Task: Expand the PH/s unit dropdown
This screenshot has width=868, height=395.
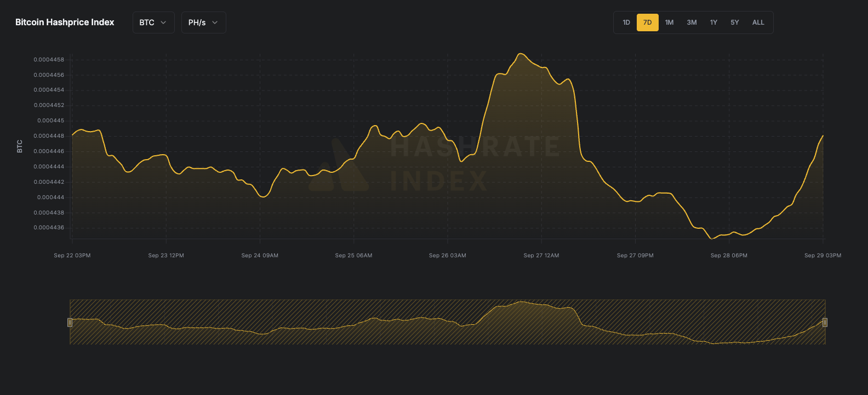Action: [203, 22]
